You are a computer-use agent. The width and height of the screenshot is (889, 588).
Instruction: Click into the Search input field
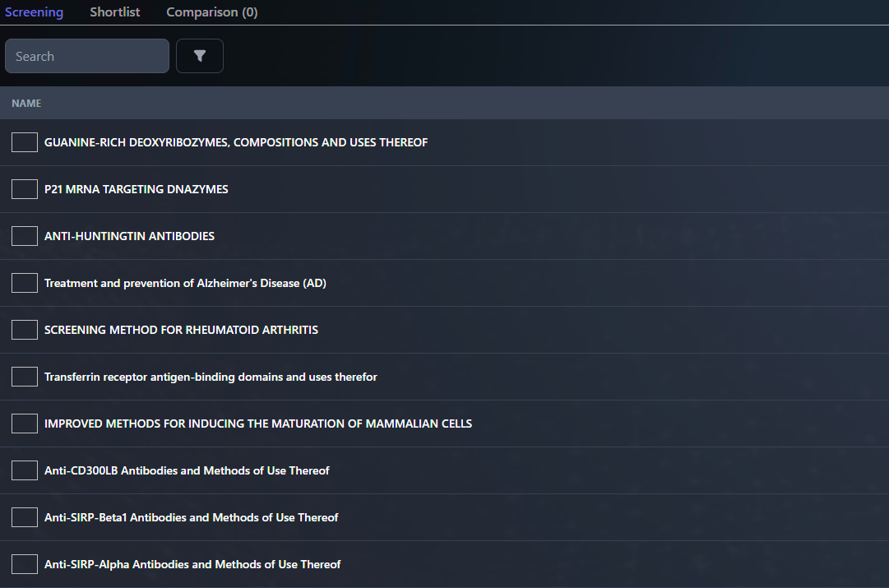pyautogui.click(x=87, y=56)
